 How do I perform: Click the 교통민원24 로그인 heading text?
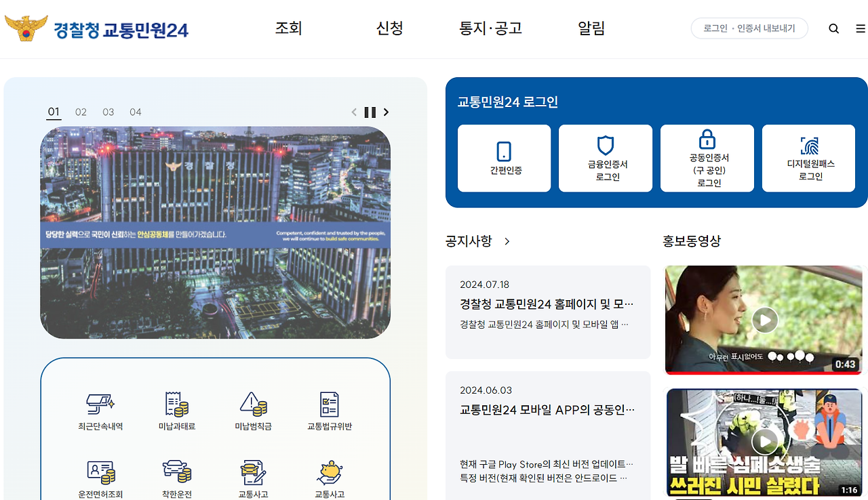tap(508, 102)
